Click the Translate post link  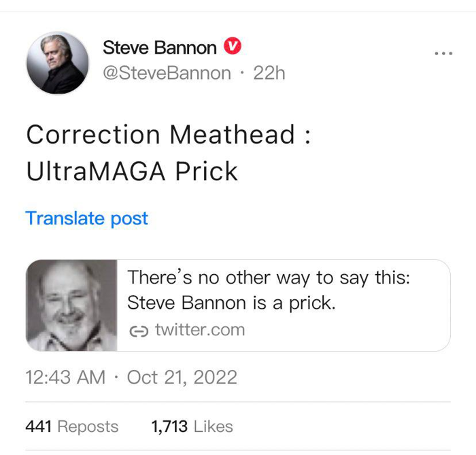[x=86, y=218]
